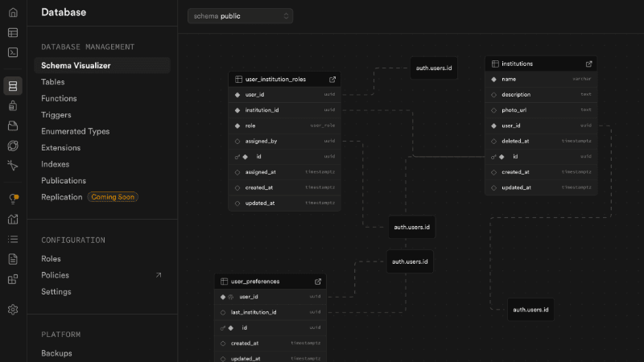
Task: Open Project Settings gear icon
Action: click(x=13, y=310)
